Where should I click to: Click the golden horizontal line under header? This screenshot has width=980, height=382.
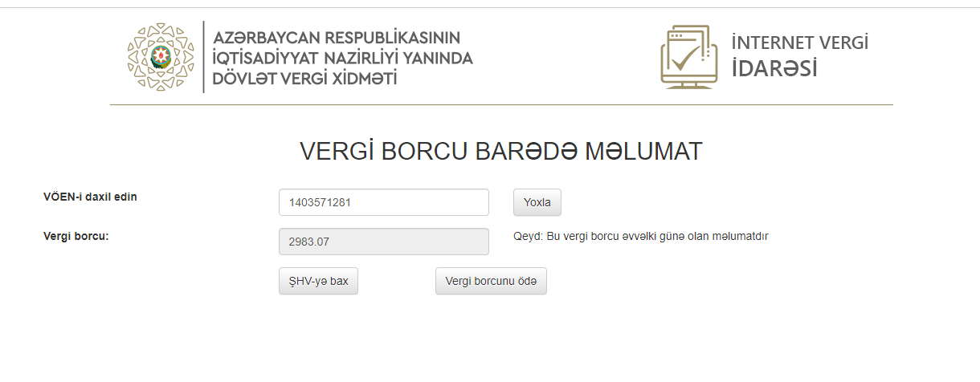(501, 104)
